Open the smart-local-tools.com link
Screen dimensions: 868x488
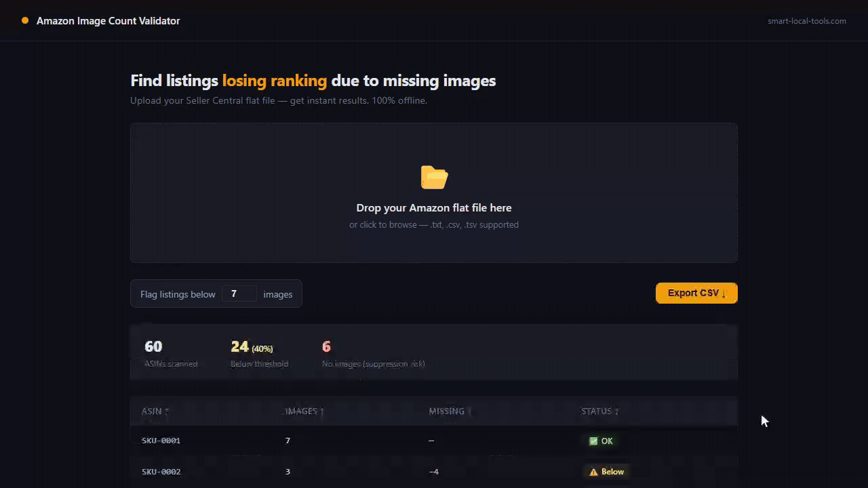pyautogui.click(x=807, y=21)
